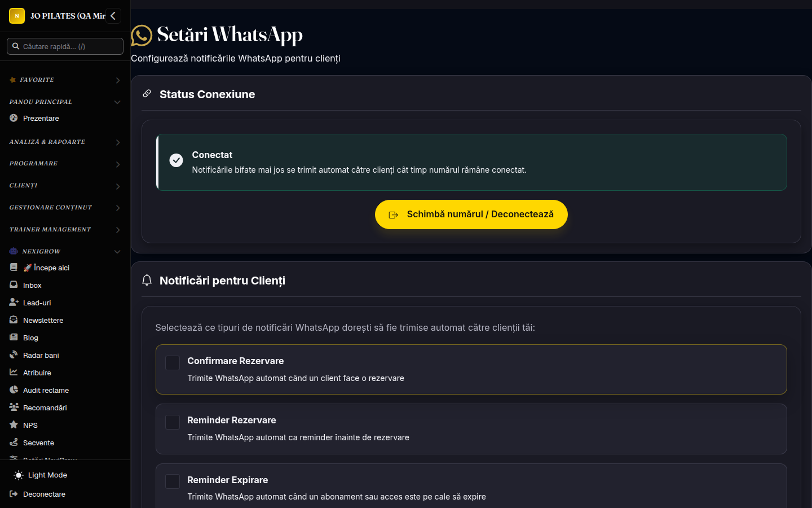The width and height of the screenshot is (812, 508).
Task: Collapse the sidebar with the arrow button
Action: click(x=113, y=16)
